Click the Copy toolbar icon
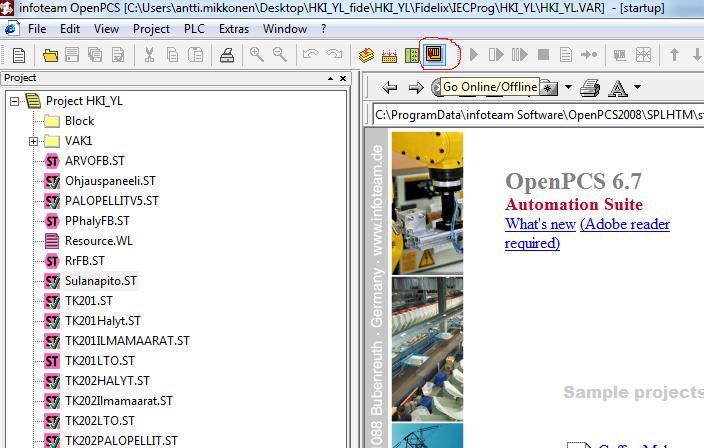This screenshot has width=704, height=448. (172, 55)
